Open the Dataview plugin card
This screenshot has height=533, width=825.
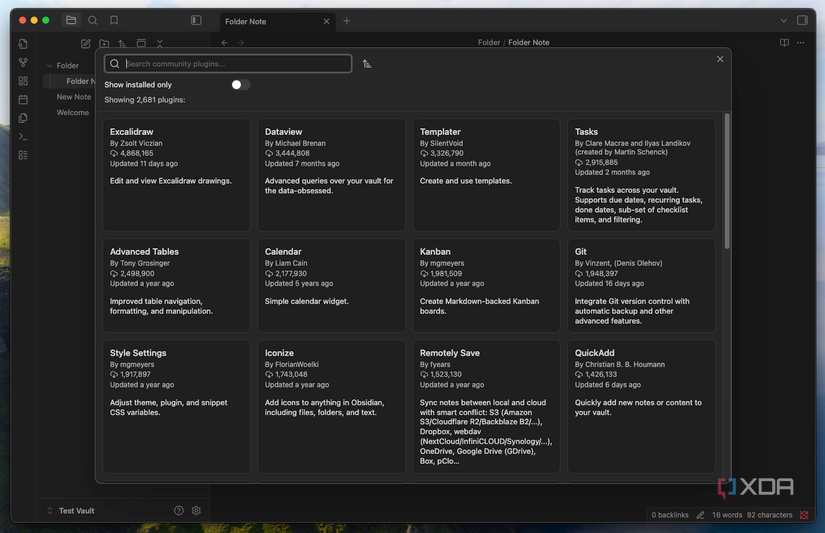(331, 175)
